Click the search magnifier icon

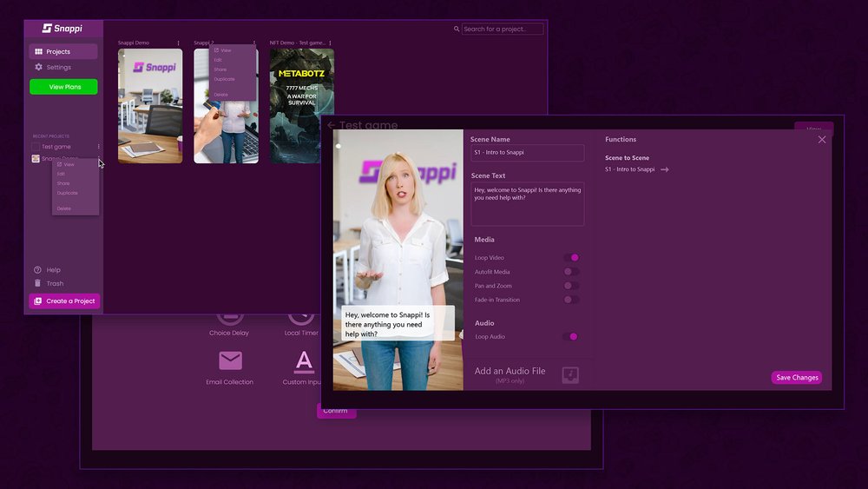click(x=457, y=29)
